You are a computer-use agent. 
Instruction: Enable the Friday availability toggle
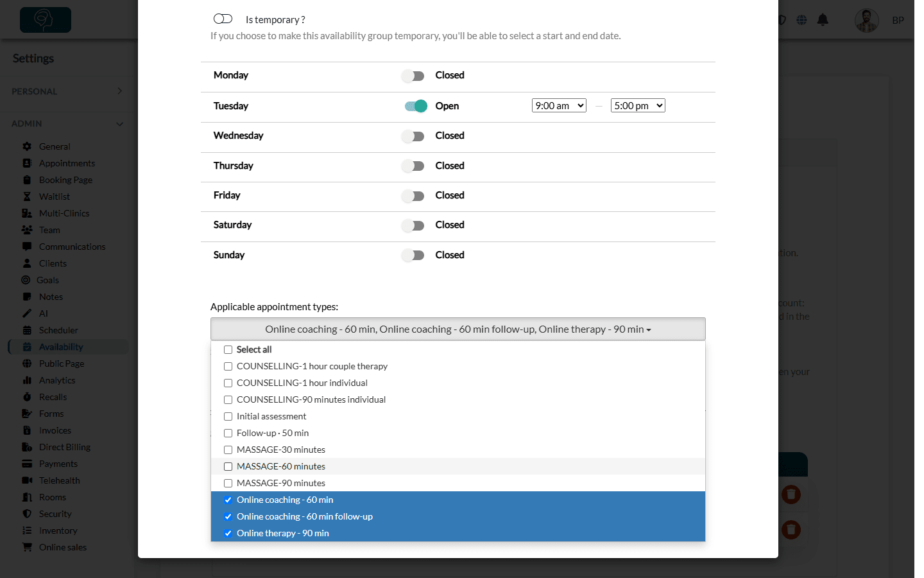point(414,196)
